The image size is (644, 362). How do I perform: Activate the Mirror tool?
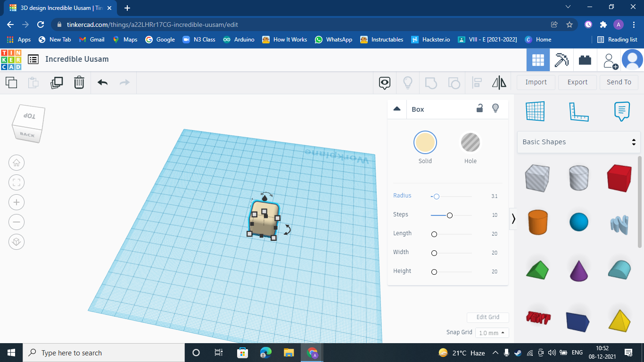pos(499,83)
